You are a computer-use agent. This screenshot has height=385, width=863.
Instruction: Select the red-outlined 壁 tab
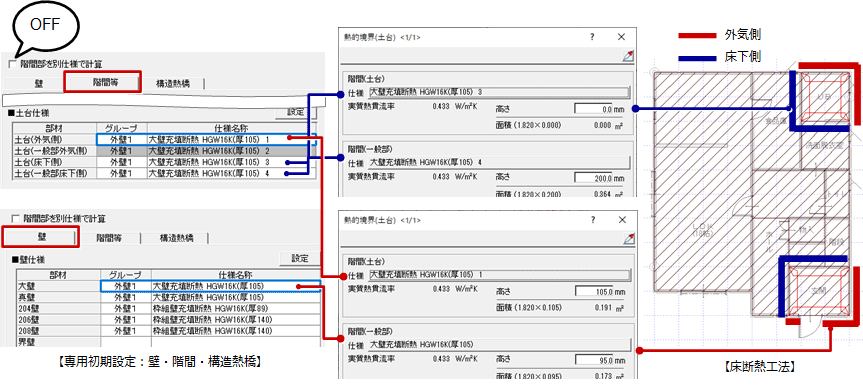39,237
